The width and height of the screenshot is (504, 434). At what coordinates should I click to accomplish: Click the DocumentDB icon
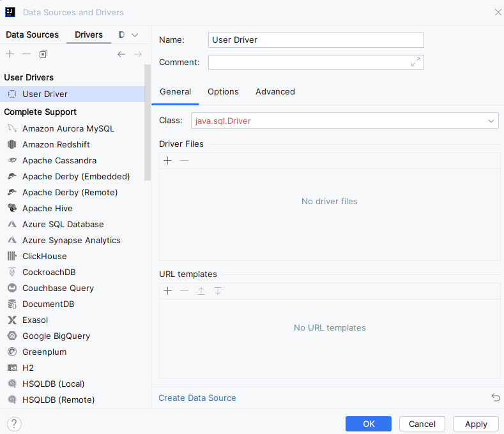click(12, 304)
